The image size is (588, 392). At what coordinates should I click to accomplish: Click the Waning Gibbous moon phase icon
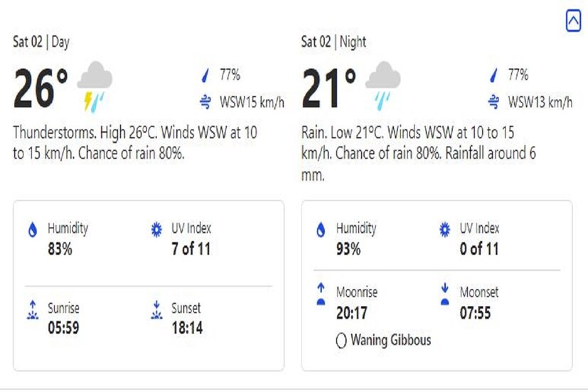tap(341, 341)
